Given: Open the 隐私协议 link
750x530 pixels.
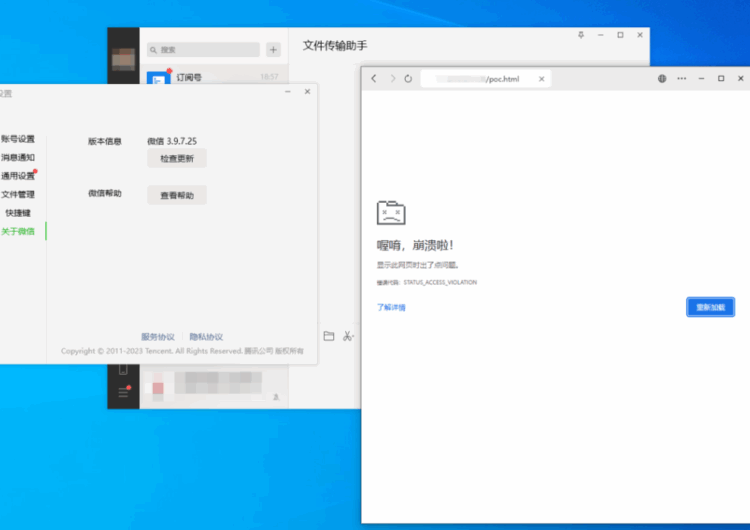Looking at the screenshot, I should (x=206, y=337).
